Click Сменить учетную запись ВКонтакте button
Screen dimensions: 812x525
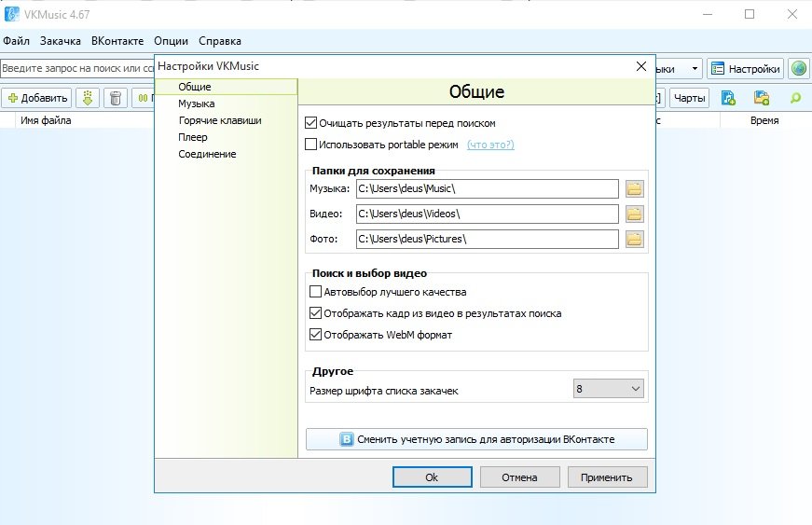[x=476, y=439]
